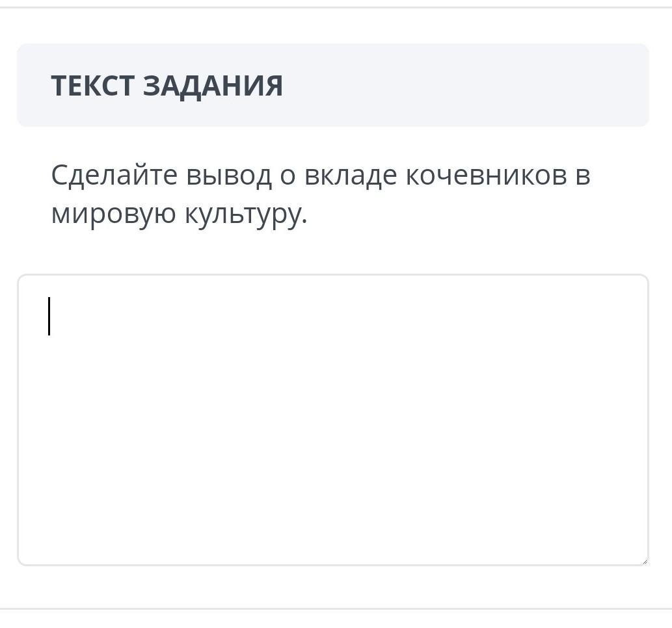672x628 pixels.
Task: Click the word 'ТЕКСТ' in the header
Action: (92, 86)
